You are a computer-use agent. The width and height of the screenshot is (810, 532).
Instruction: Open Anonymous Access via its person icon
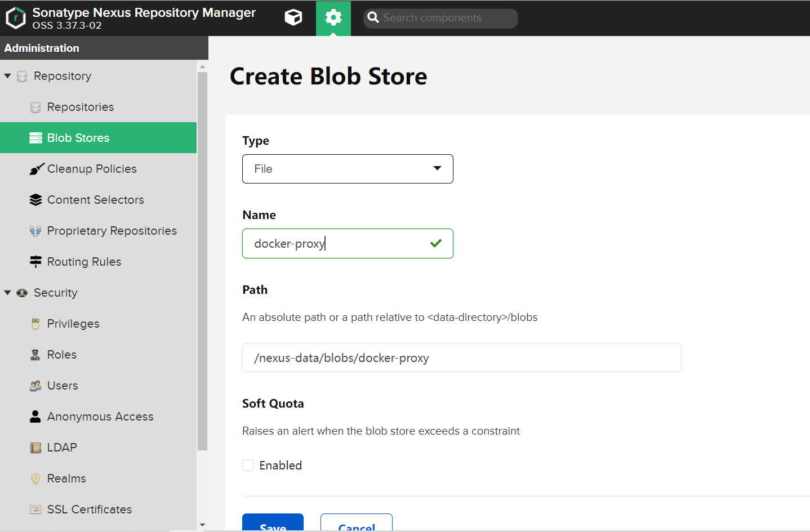point(35,417)
